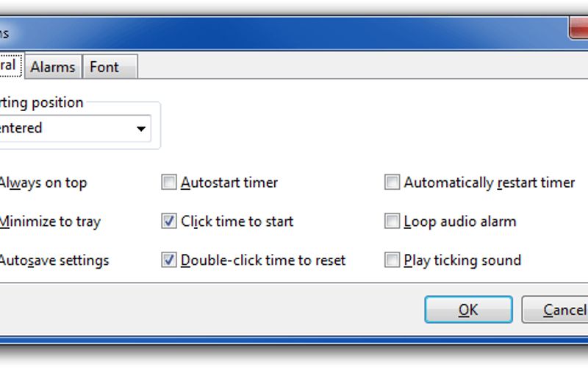Toggle the Always on top option label
The height and width of the screenshot is (368, 588).
pos(43,183)
